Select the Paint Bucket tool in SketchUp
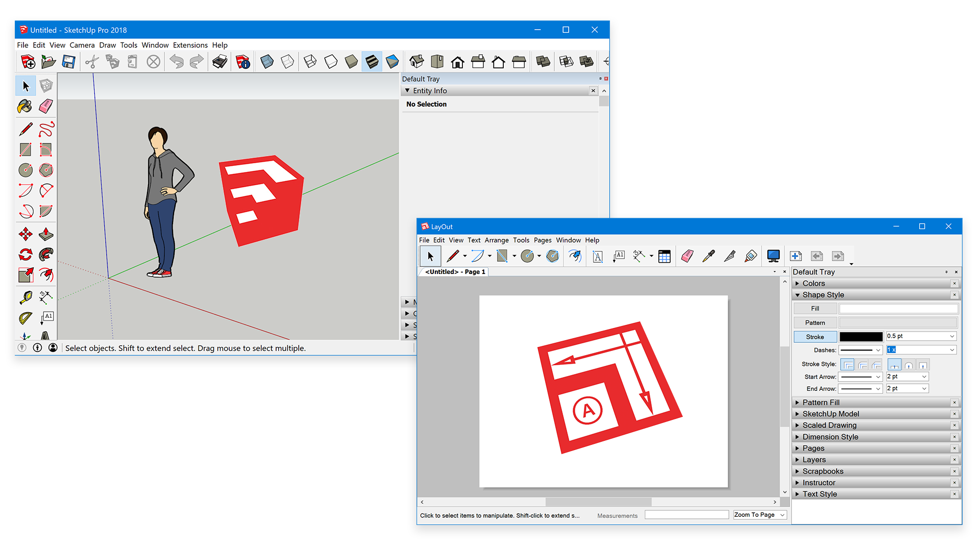The height and width of the screenshot is (551, 980). pos(25,106)
